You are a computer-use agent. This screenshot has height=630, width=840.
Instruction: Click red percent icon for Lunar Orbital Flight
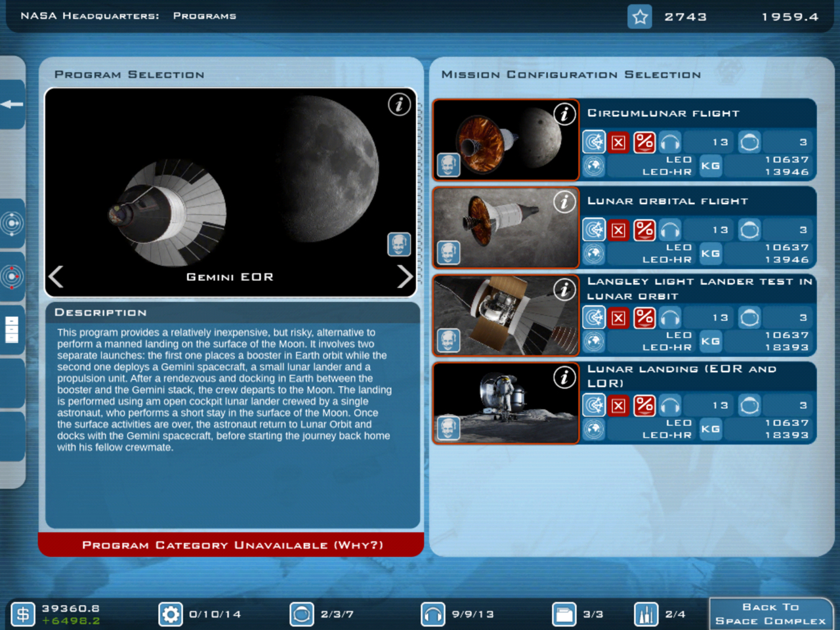point(644,230)
